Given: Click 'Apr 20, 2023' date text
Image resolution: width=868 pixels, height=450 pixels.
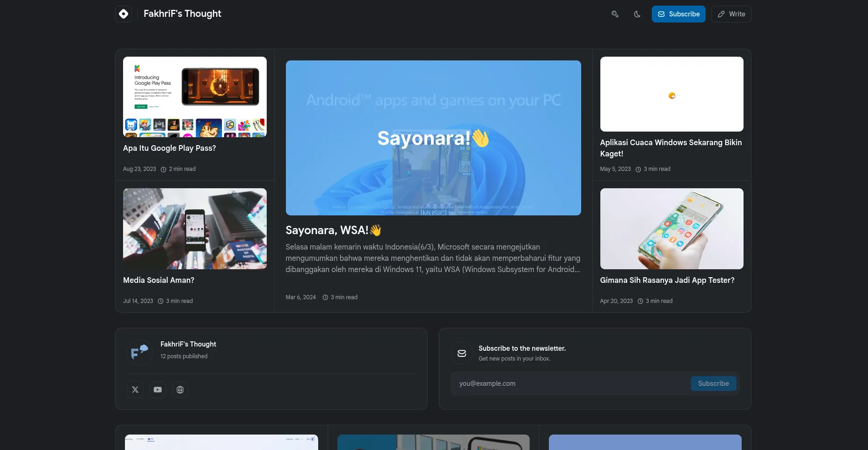Looking at the screenshot, I should (x=616, y=301).
